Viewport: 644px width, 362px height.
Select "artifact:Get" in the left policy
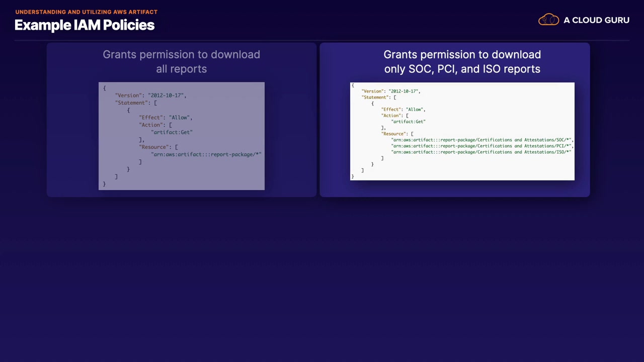tap(172, 132)
